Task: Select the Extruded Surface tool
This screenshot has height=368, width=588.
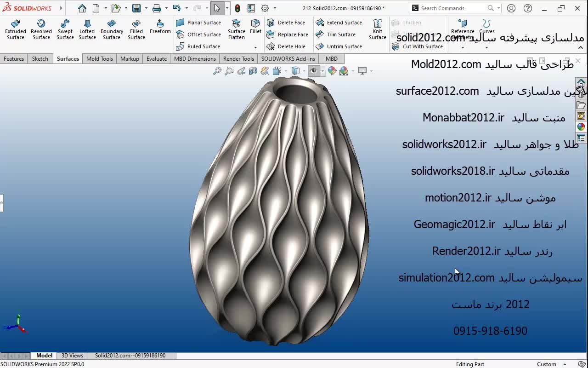Action: [x=16, y=29]
